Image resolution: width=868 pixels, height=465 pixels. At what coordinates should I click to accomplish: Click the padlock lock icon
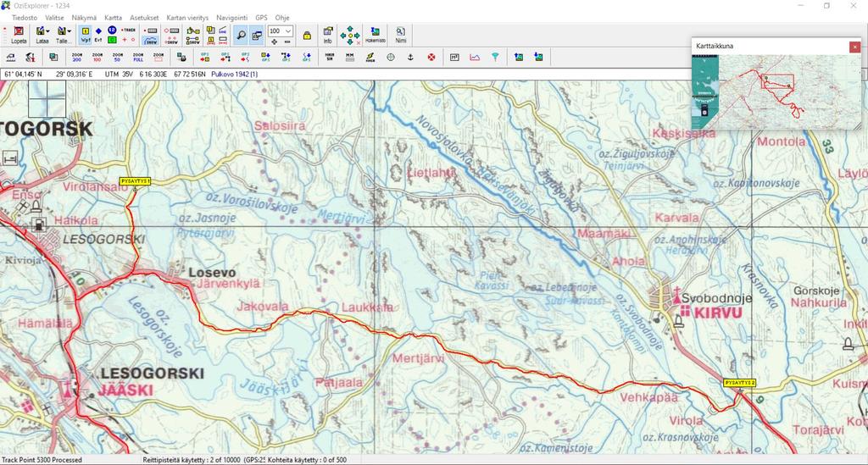[307, 36]
